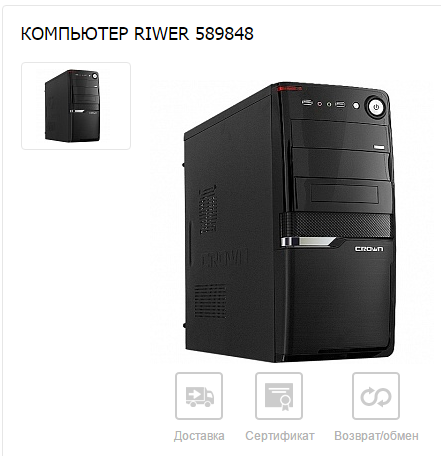441x456 pixels.
Task: Click the top optical drive bay cover
Action: click(340, 135)
